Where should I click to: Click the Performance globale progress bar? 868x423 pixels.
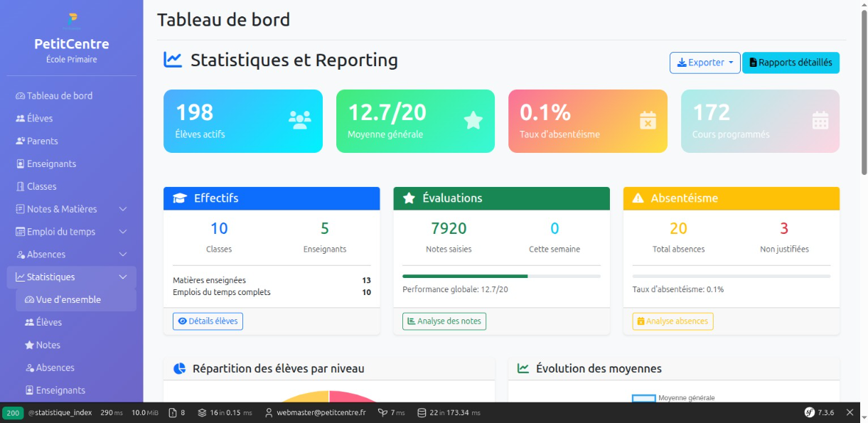(501, 274)
